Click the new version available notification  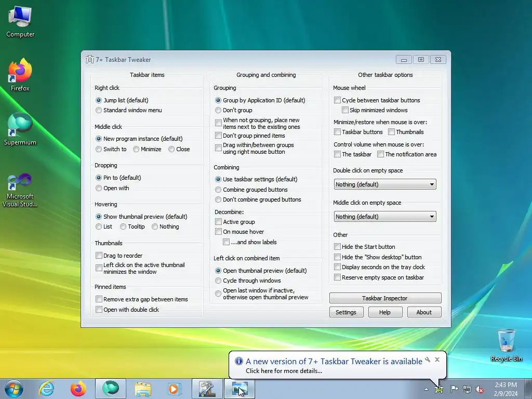pyautogui.click(x=334, y=362)
